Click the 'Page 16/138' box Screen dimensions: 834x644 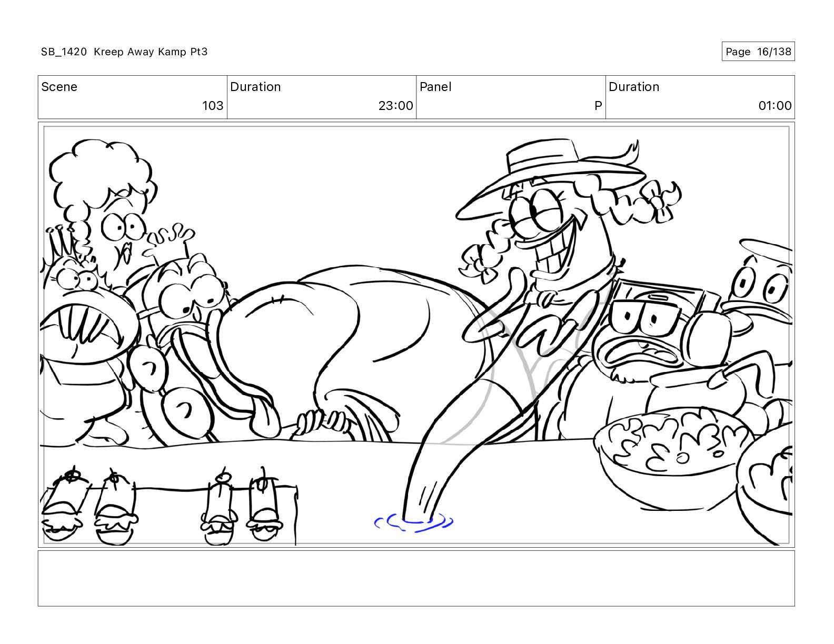(758, 52)
